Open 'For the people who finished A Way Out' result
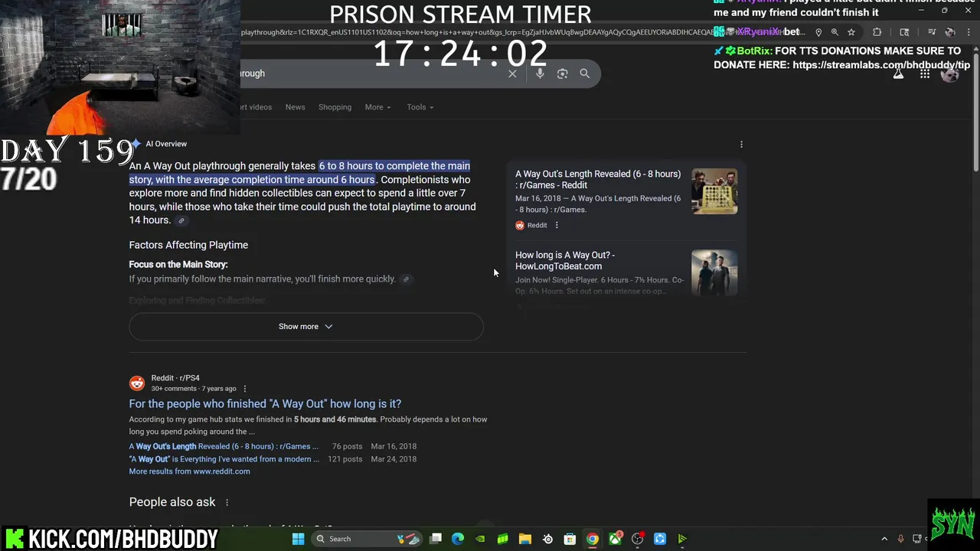This screenshot has height=551, width=980. coord(265,404)
